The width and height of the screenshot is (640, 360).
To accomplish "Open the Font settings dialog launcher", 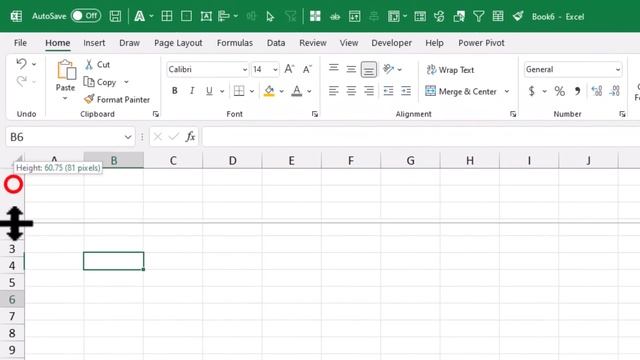I will click(x=315, y=114).
